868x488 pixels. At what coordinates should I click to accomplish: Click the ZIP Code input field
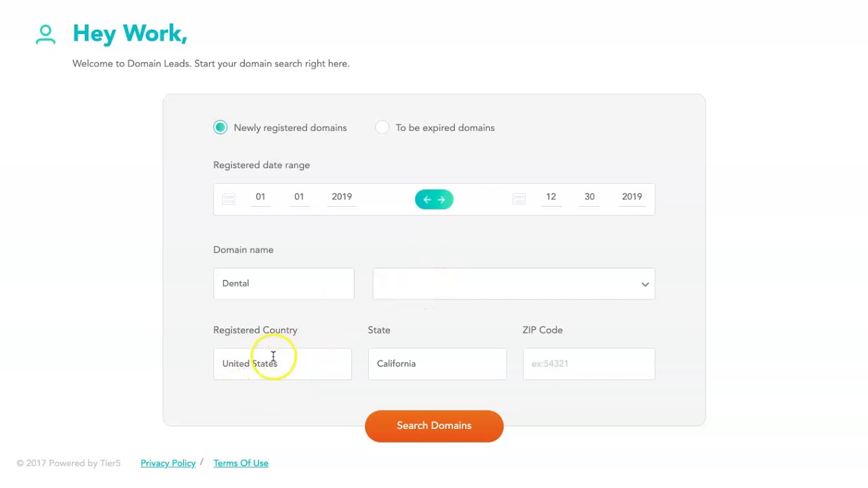coord(588,364)
